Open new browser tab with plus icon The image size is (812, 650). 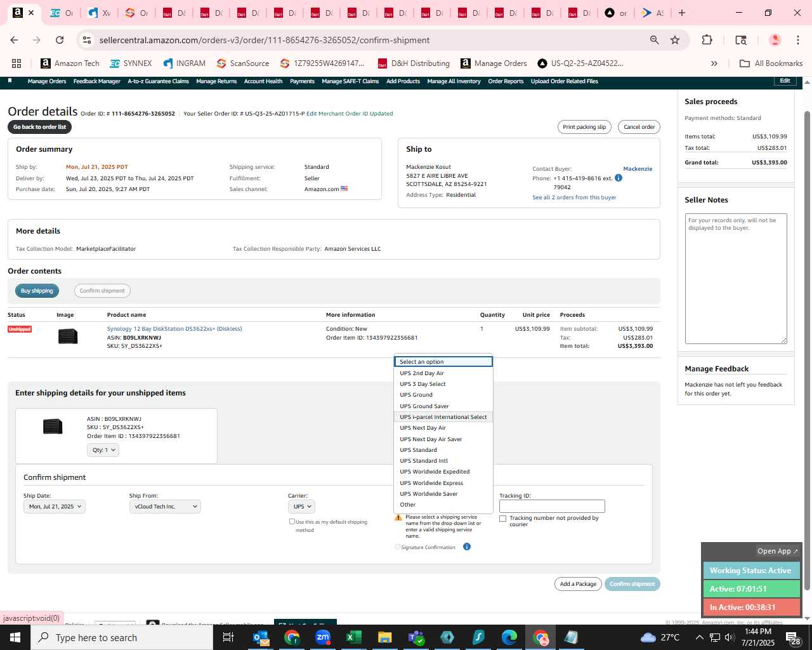pos(682,13)
